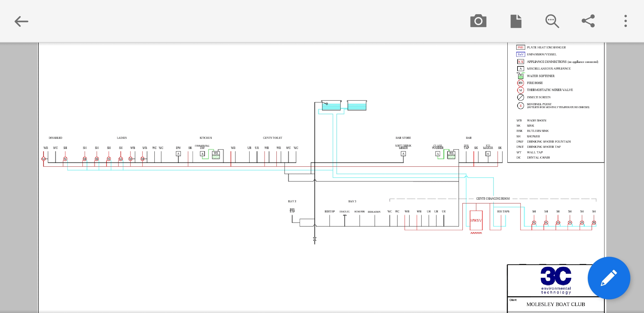Image resolution: width=644 pixels, height=313 pixels.
Task: Tap 'MISCELLANEOUS APPLIANCE' legend text
Action: click(549, 69)
